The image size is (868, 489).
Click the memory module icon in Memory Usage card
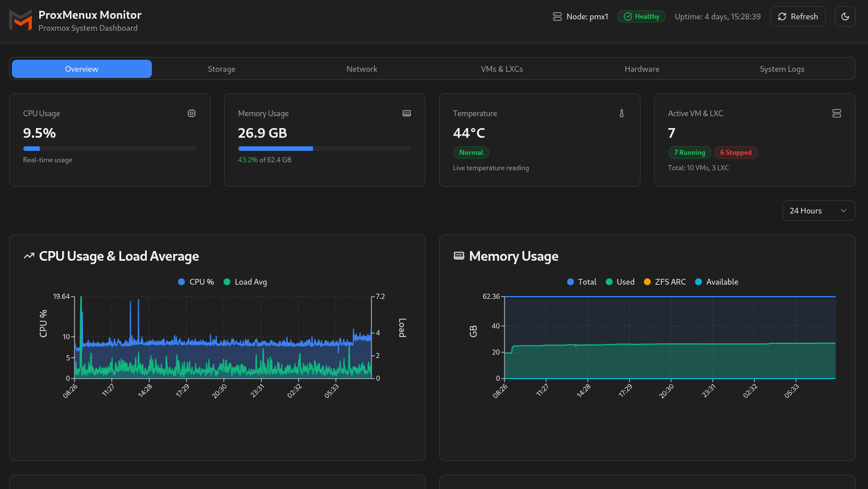(x=407, y=113)
